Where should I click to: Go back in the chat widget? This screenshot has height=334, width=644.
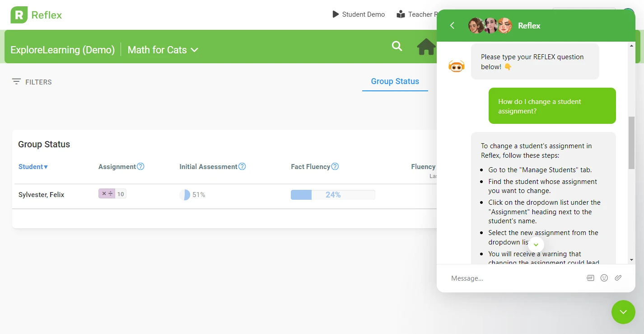click(453, 26)
